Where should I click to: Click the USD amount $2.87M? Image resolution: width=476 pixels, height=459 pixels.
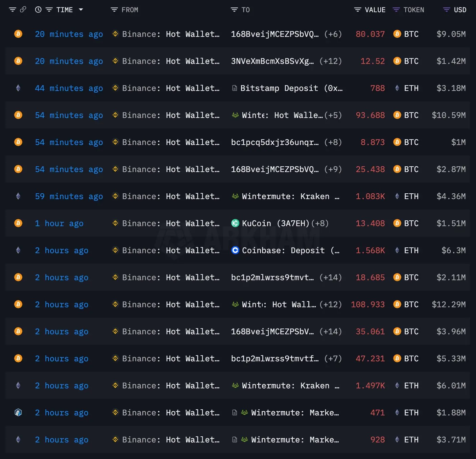(451, 169)
